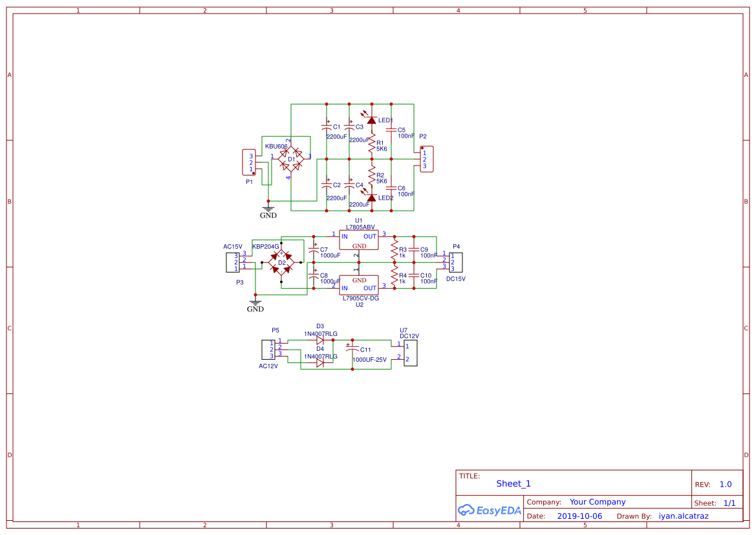This screenshot has height=535, width=756.
Task: Click the P5 connector symbol
Action: point(268,350)
